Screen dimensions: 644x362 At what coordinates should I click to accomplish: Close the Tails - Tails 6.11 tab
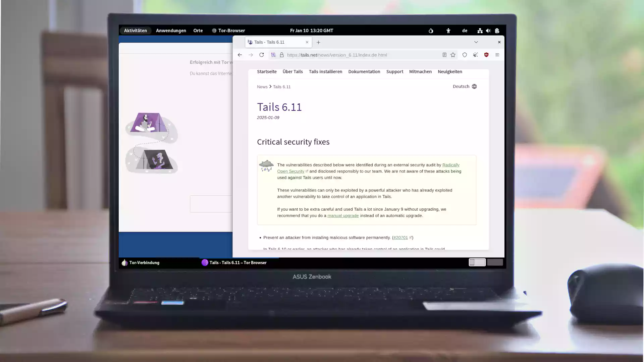pos(307,42)
